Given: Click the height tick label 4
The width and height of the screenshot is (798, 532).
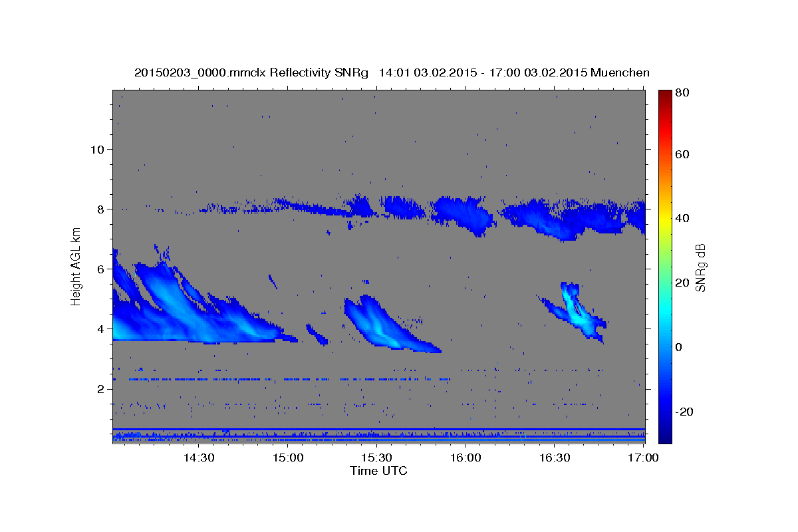Looking at the screenshot, I should [101, 329].
